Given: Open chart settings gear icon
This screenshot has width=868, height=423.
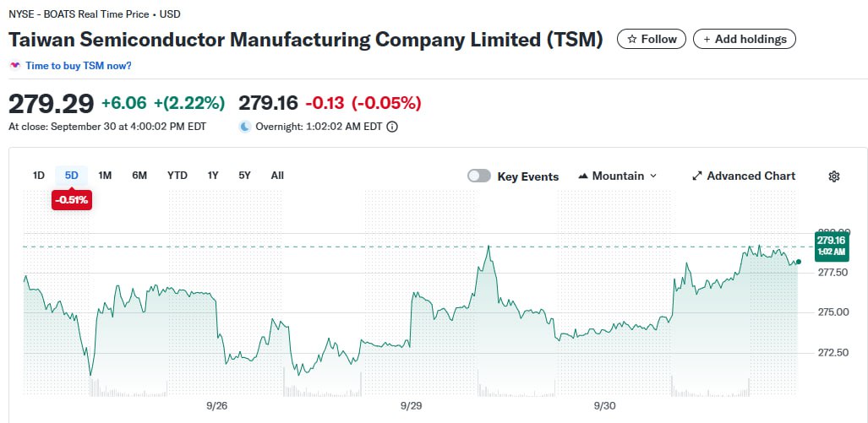Looking at the screenshot, I should click(834, 176).
